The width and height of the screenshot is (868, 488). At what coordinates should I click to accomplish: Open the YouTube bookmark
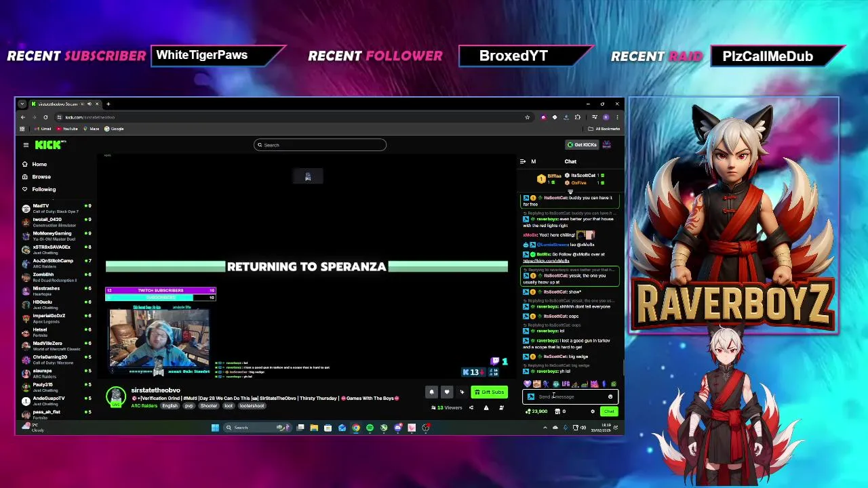click(67, 129)
